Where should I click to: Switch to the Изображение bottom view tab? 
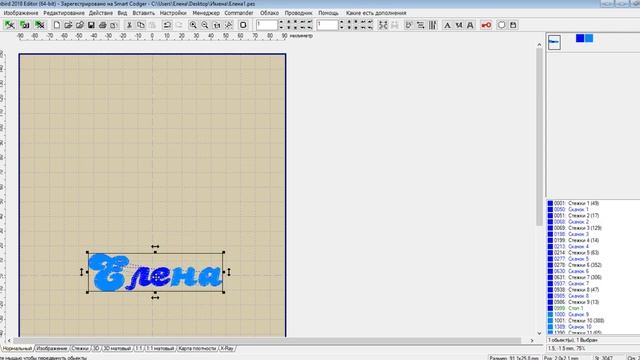pos(52,349)
